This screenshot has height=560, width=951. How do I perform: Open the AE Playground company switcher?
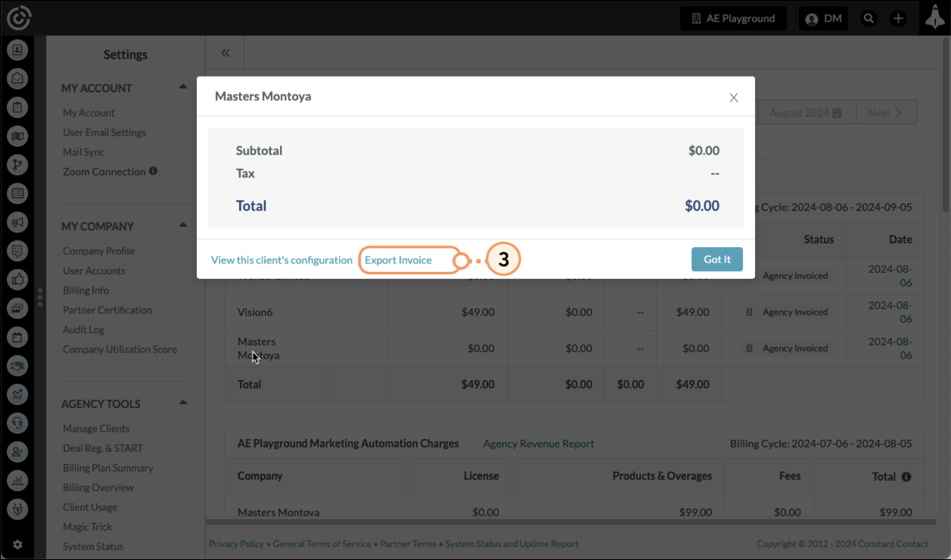733,19
